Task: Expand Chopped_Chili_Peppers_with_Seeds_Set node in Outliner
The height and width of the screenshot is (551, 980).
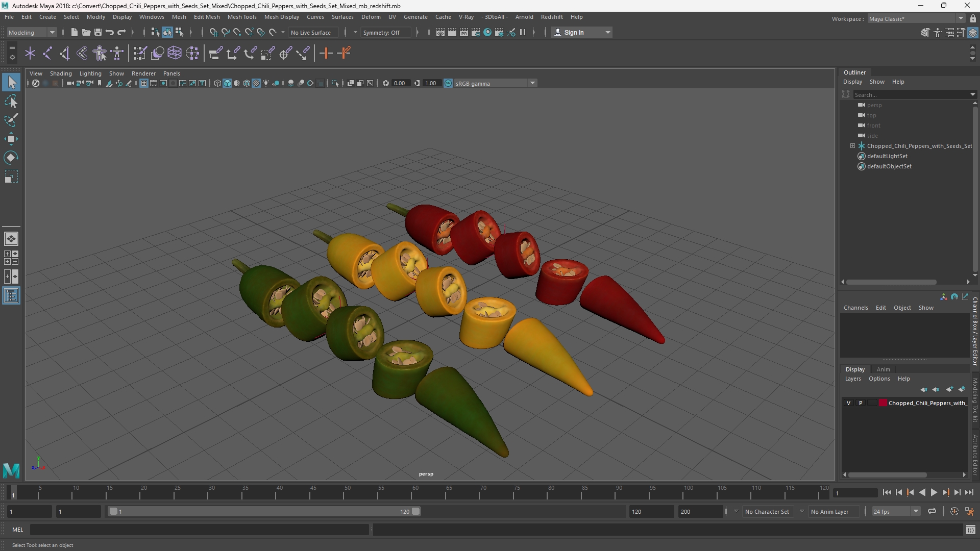Action: tap(852, 146)
